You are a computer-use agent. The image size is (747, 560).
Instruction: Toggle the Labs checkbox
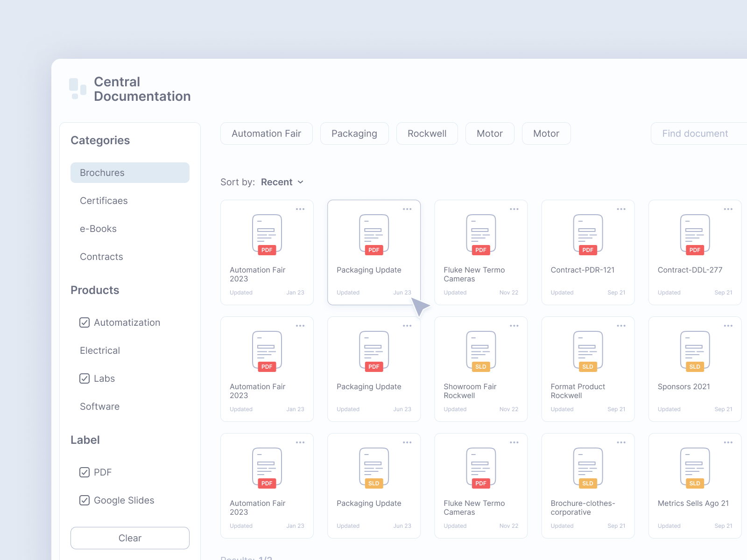pyautogui.click(x=85, y=378)
